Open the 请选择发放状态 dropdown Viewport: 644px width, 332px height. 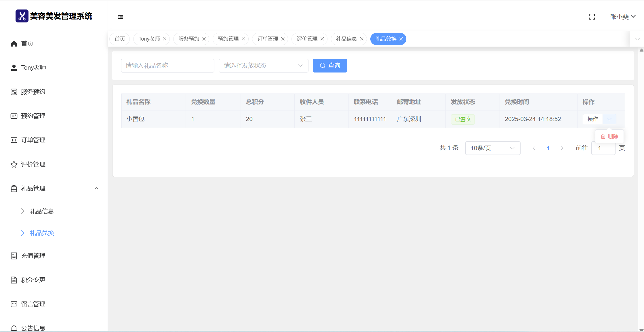[x=263, y=66]
